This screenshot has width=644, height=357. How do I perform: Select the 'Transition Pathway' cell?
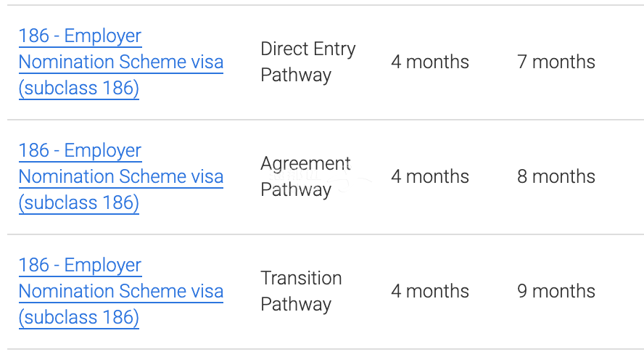(301, 291)
